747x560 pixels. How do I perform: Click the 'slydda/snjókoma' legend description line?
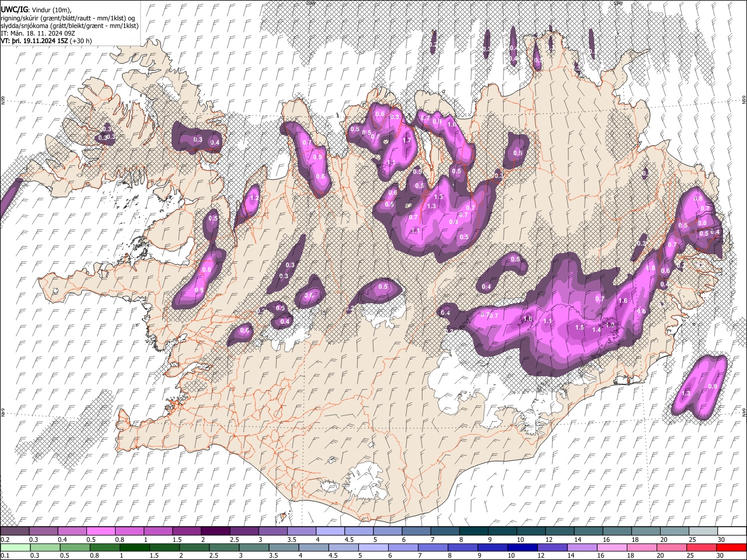coord(69,26)
